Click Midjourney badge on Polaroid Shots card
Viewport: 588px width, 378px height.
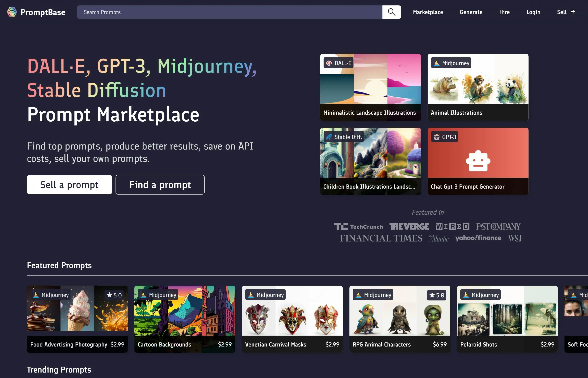[x=481, y=295]
